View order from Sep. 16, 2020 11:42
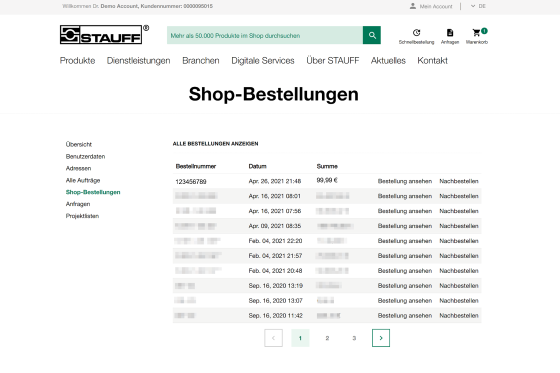This screenshot has height=373, width=560. pyautogui.click(x=405, y=316)
